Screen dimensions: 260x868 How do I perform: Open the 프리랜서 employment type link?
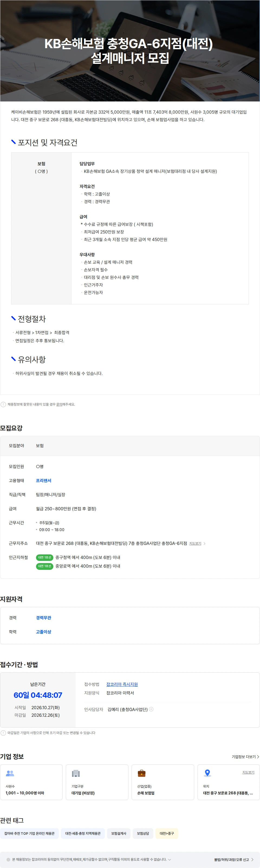tap(44, 481)
